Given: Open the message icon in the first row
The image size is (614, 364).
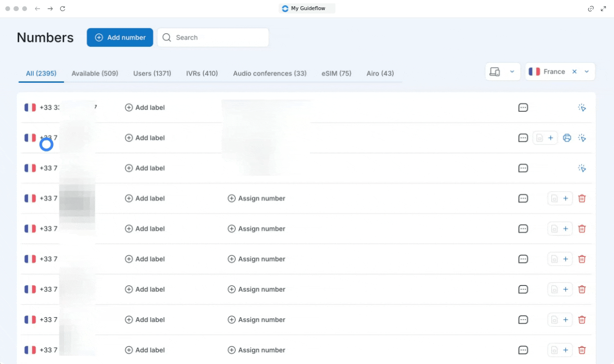Looking at the screenshot, I should [523, 108].
